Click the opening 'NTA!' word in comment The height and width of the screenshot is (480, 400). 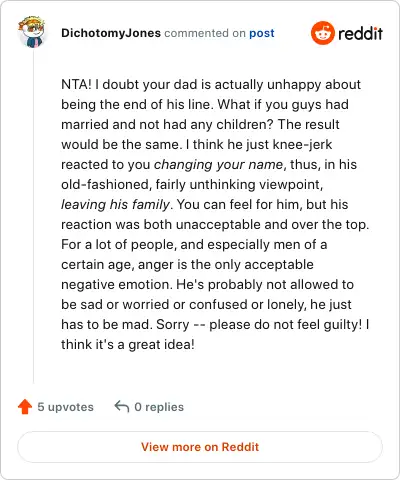(76, 84)
